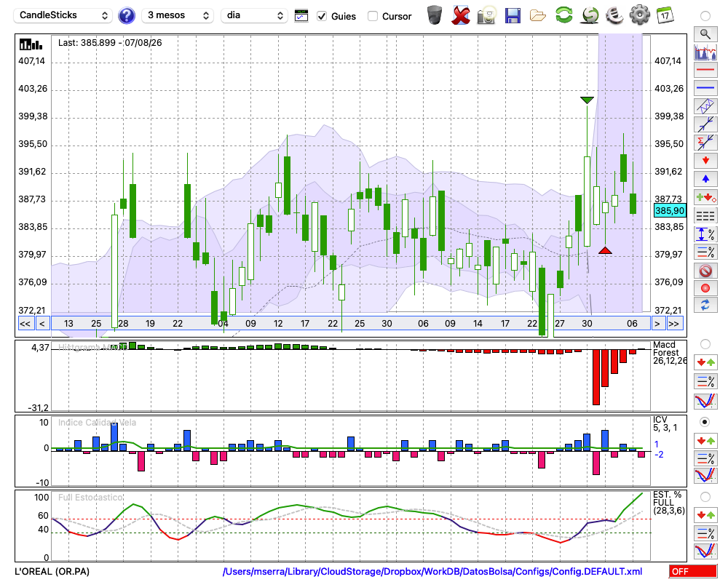The height and width of the screenshot is (582, 728).
Task: Click the trash can icon in toolbar
Action: pos(435,15)
